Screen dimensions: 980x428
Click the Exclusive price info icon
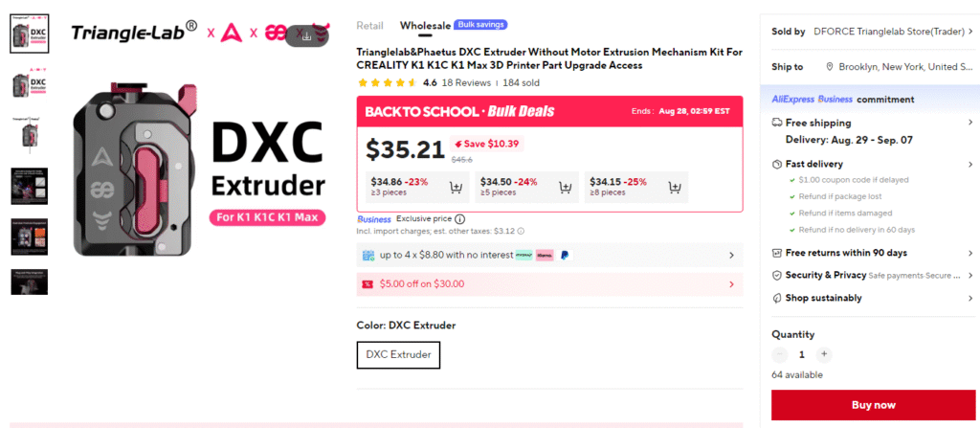[x=460, y=219]
